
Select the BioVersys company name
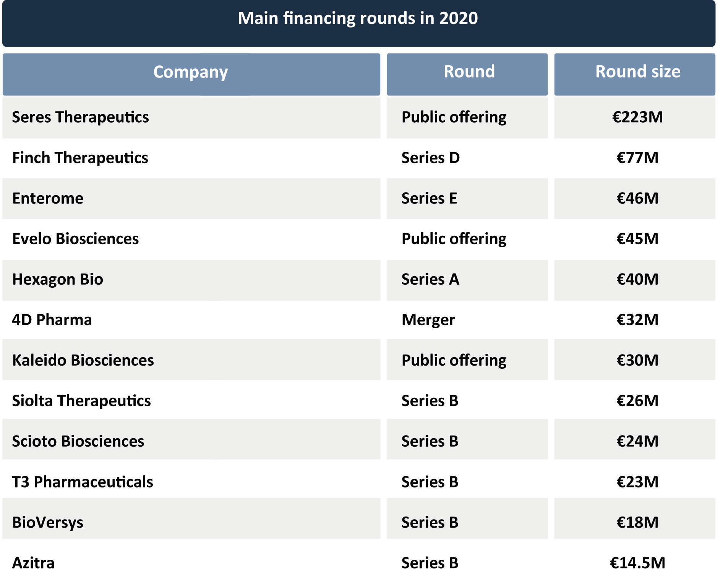(x=48, y=523)
